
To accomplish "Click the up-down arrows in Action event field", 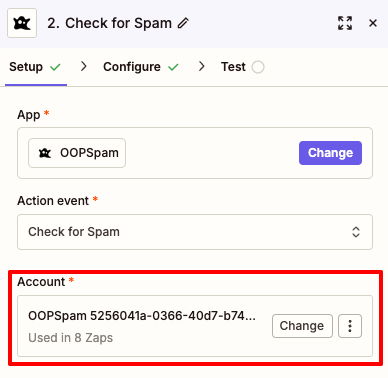I will click(356, 232).
